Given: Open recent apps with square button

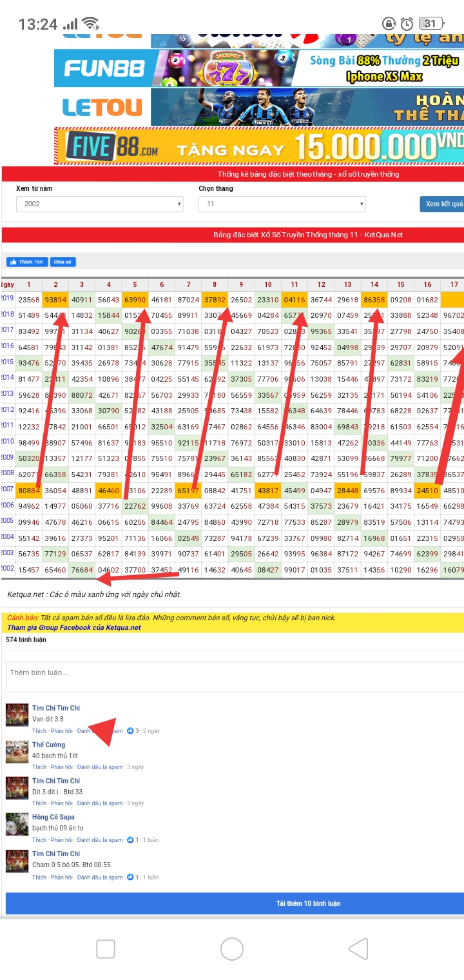Looking at the screenshot, I should coord(106,949).
